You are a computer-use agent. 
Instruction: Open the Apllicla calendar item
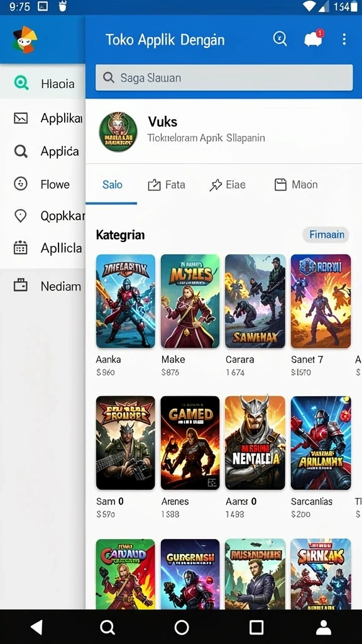pyautogui.click(x=43, y=248)
